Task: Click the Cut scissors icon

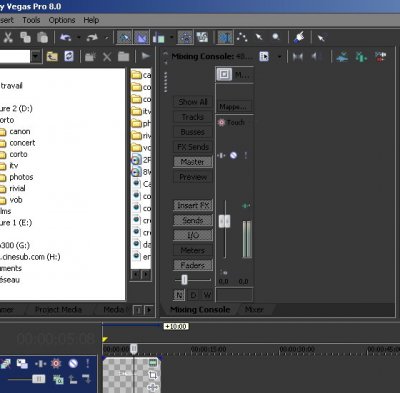Action: click(x=8, y=38)
